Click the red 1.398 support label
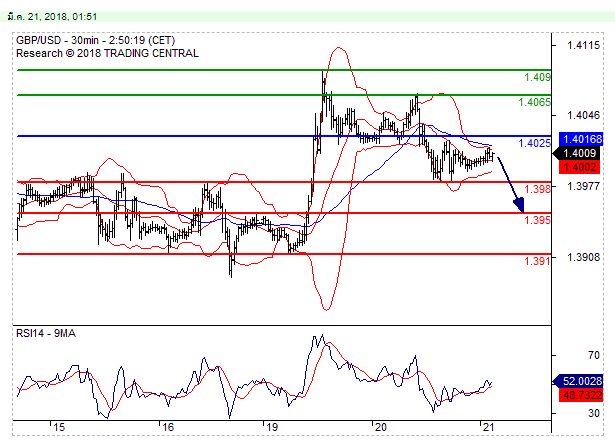This screenshot has width=615, height=446. 537,189
